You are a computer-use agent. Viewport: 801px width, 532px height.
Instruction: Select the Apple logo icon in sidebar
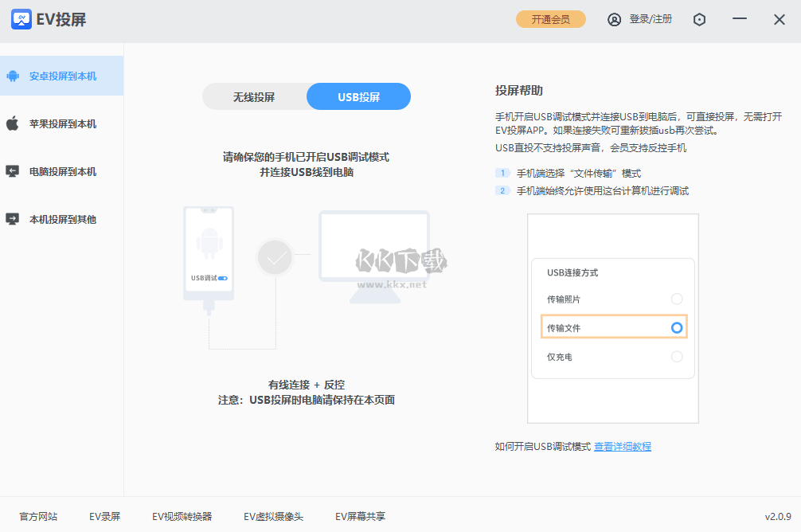[x=13, y=123]
